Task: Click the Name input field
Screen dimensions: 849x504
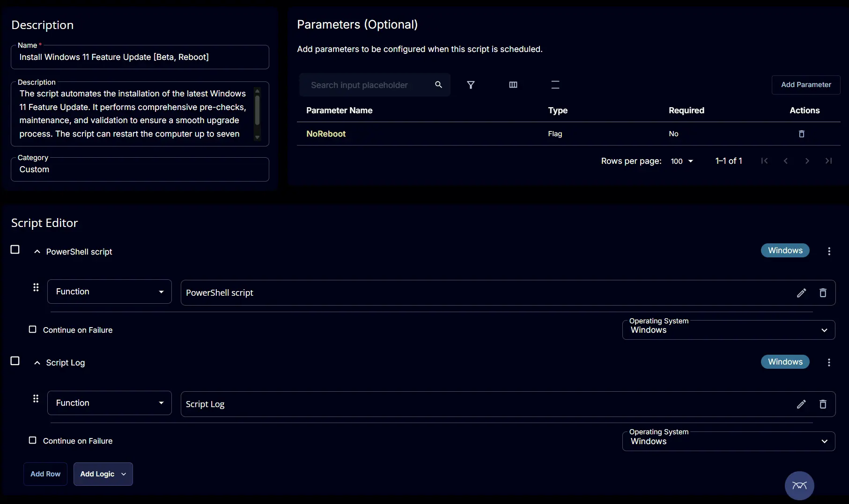Action: pos(140,57)
